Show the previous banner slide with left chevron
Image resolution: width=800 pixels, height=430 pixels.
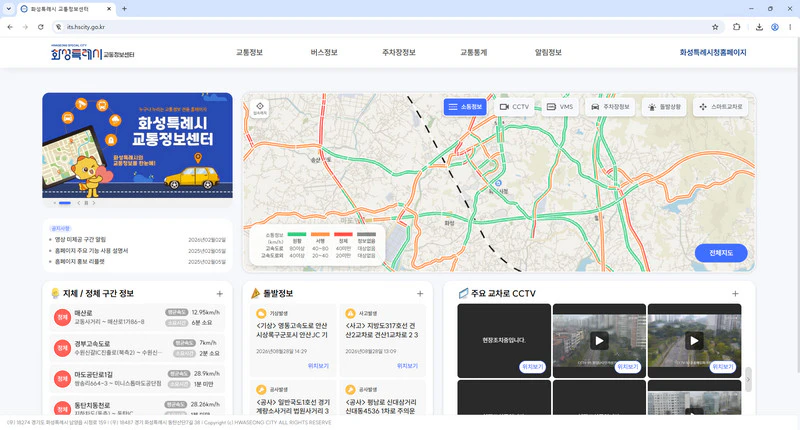tap(78, 203)
